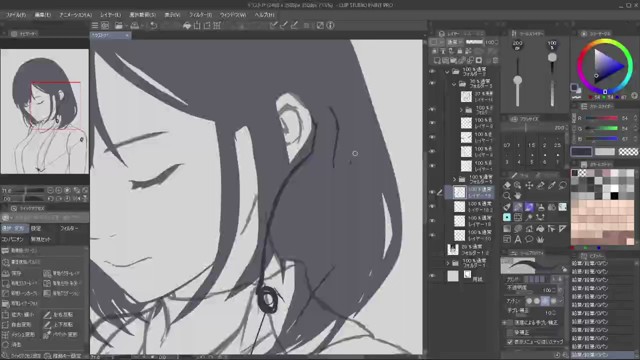Click the Undo arrow in the command bar
The width and height of the screenshot is (640, 360).
(153, 25)
